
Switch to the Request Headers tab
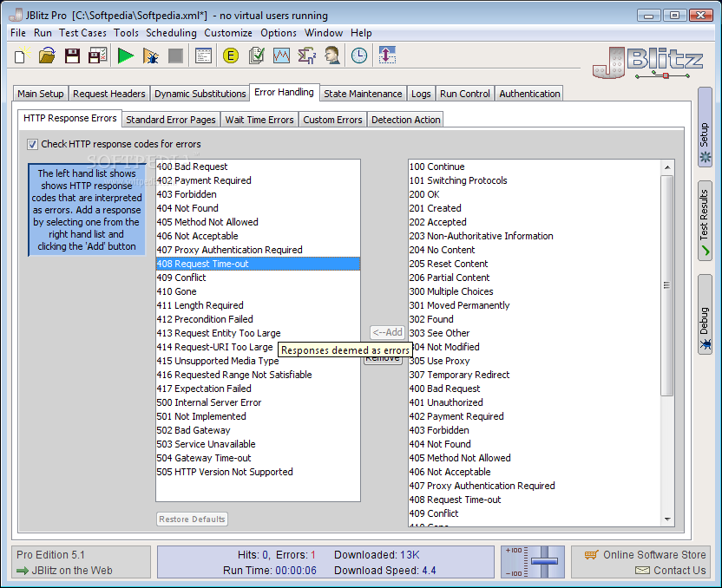(x=109, y=94)
